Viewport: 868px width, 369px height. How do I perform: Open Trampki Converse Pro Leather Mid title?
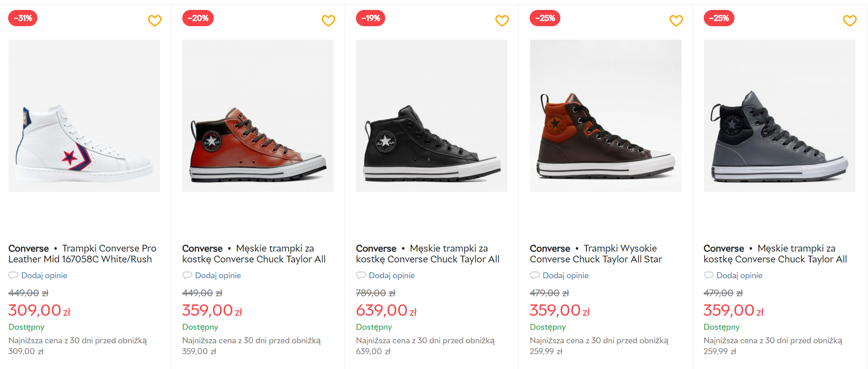tap(82, 254)
